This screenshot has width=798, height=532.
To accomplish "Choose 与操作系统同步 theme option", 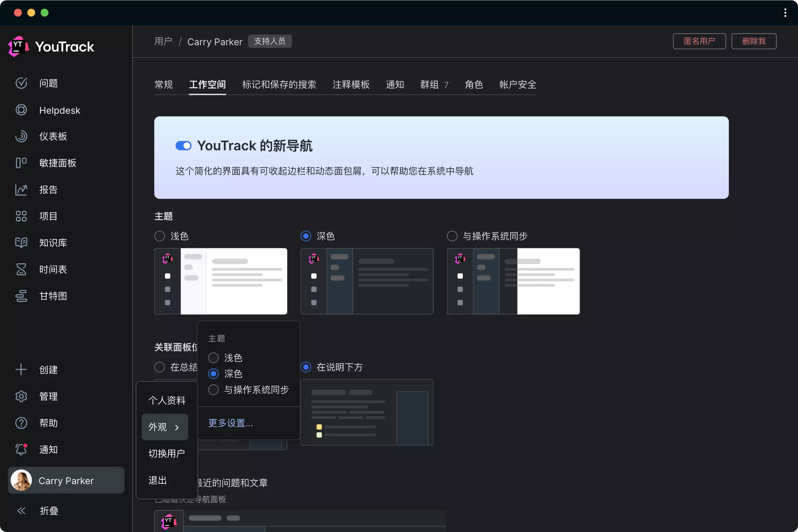I will [x=452, y=236].
